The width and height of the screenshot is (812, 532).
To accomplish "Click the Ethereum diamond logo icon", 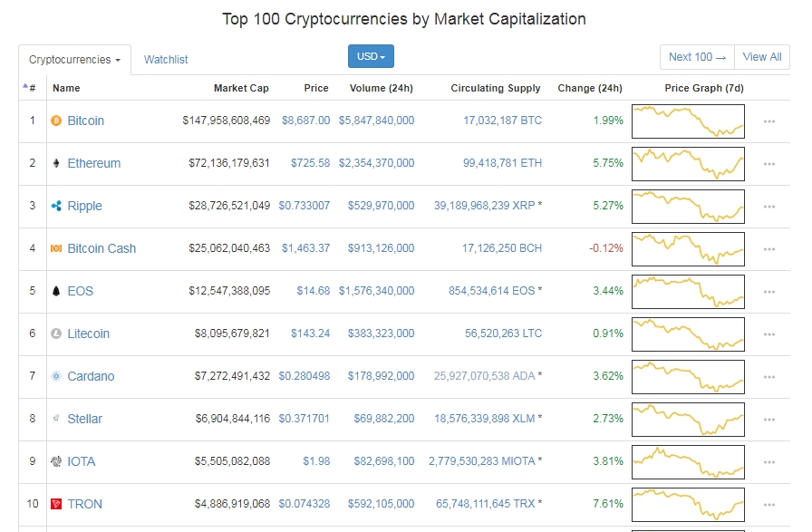I will (x=56, y=163).
